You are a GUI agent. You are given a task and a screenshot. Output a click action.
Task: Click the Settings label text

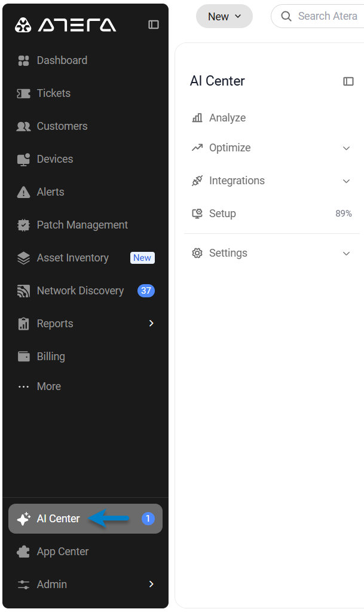pos(228,253)
